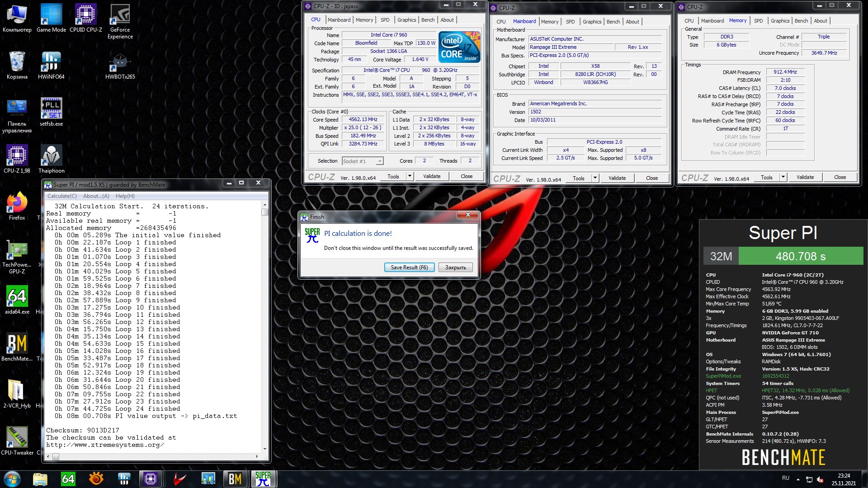Click HWiNFO taskbar icon
This screenshot has width=868, height=488.
[x=124, y=479]
